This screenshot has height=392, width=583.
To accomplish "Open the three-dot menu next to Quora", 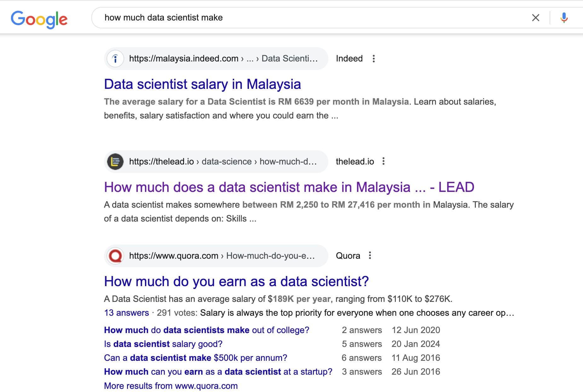I will coord(370,256).
